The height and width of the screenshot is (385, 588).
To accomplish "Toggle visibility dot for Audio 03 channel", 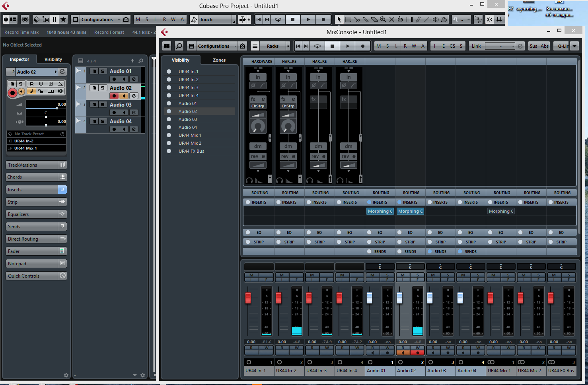I will (169, 119).
